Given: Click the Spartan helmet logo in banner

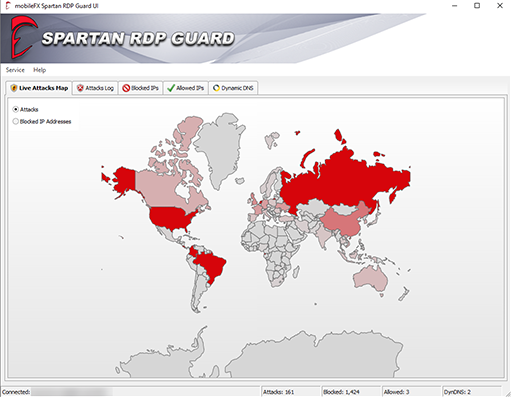Looking at the screenshot, I should coord(23,37).
